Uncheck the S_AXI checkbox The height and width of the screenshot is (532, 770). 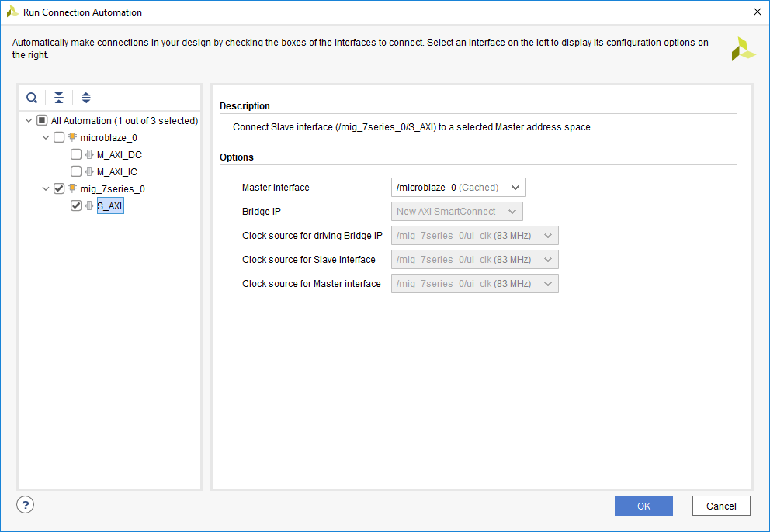pyautogui.click(x=76, y=206)
